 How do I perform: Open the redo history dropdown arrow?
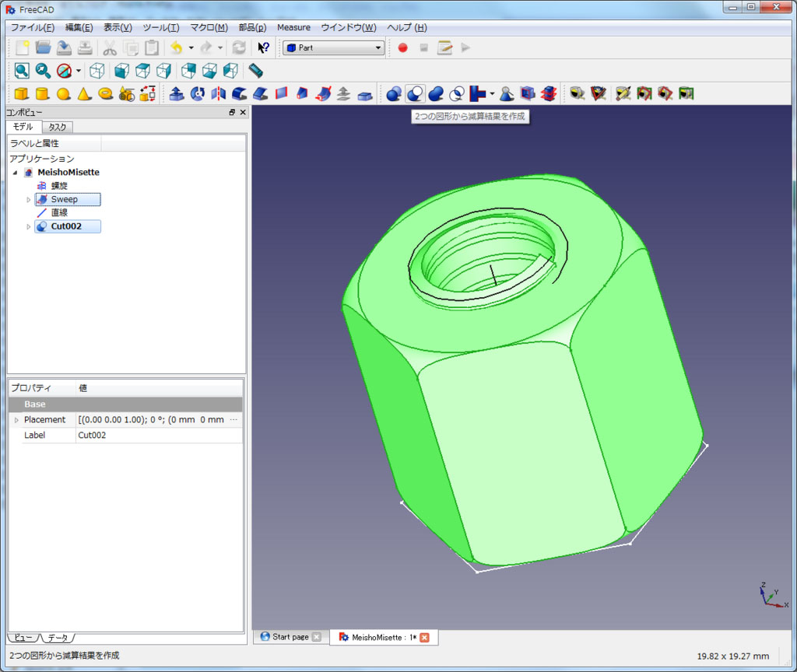point(220,47)
